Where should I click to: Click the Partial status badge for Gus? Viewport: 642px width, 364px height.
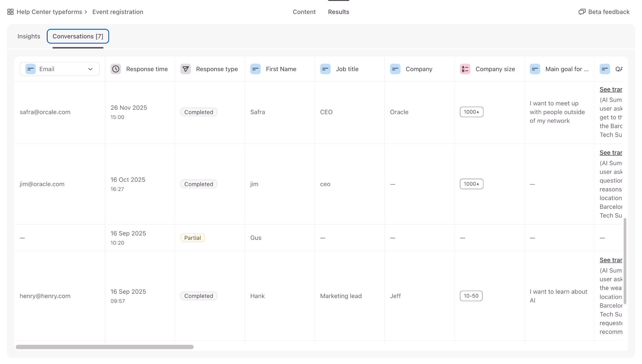pos(192,238)
